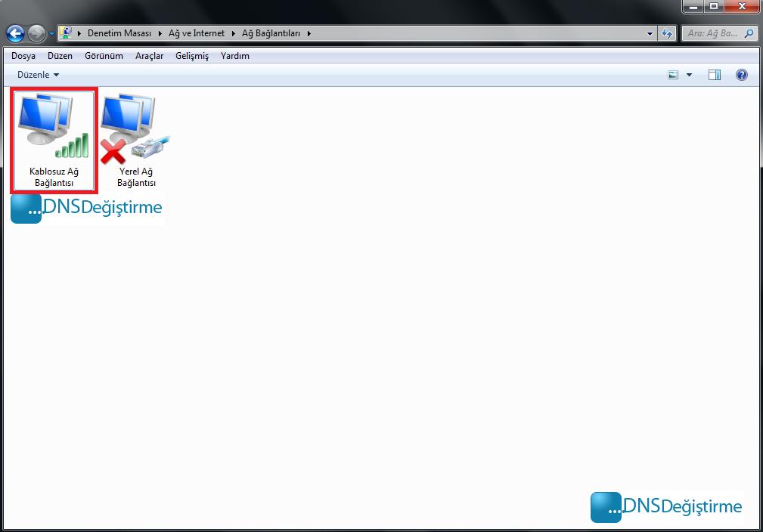Expand arrow after Denetim Masası breadcrumb
The height and width of the screenshot is (532, 763).
click(160, 33)
